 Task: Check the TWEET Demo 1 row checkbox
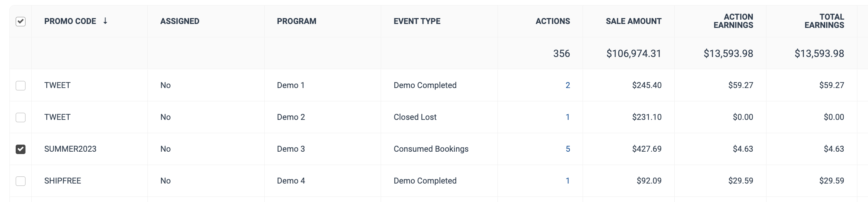(21, 85)
